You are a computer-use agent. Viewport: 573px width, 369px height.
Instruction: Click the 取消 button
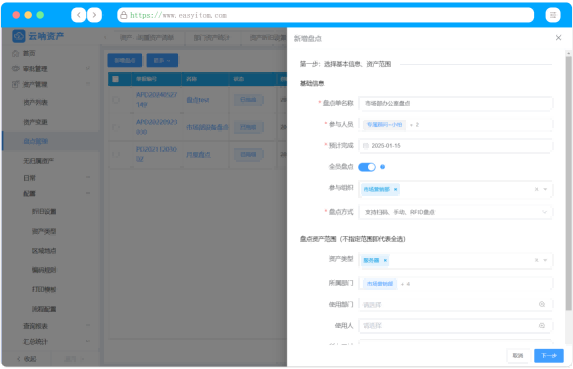518,355
